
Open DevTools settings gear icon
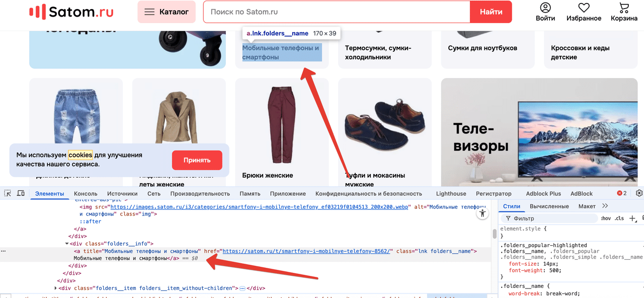click(x=639, y=193)
